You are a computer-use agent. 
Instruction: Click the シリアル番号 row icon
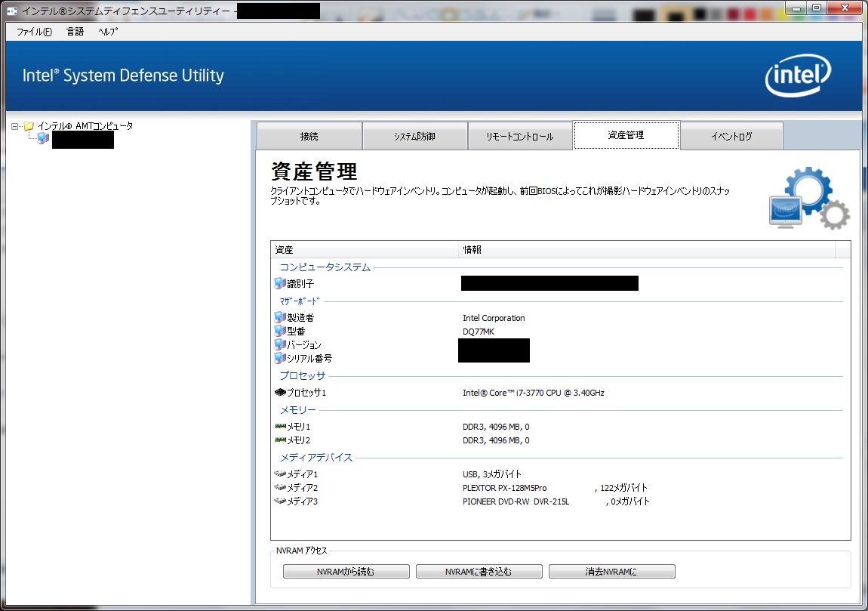pos(280,359)
